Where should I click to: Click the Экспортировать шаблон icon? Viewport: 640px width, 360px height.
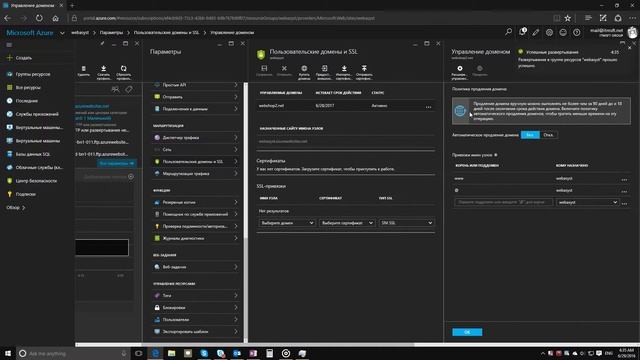coord(157,332)
